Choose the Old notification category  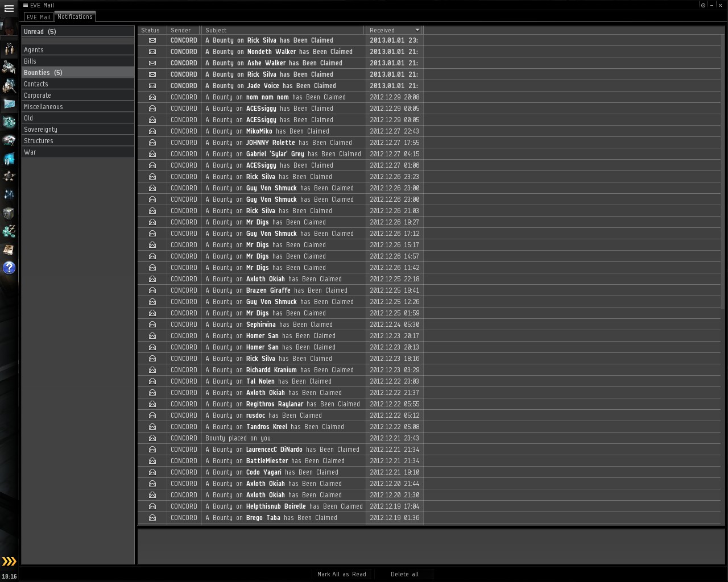click(78, 118)
